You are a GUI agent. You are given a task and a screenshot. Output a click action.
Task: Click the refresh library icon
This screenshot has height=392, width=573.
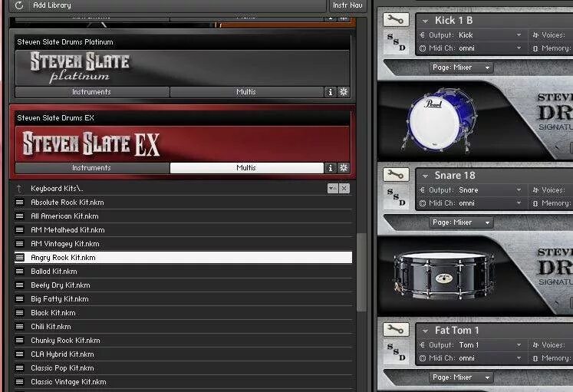click(19, 5)
